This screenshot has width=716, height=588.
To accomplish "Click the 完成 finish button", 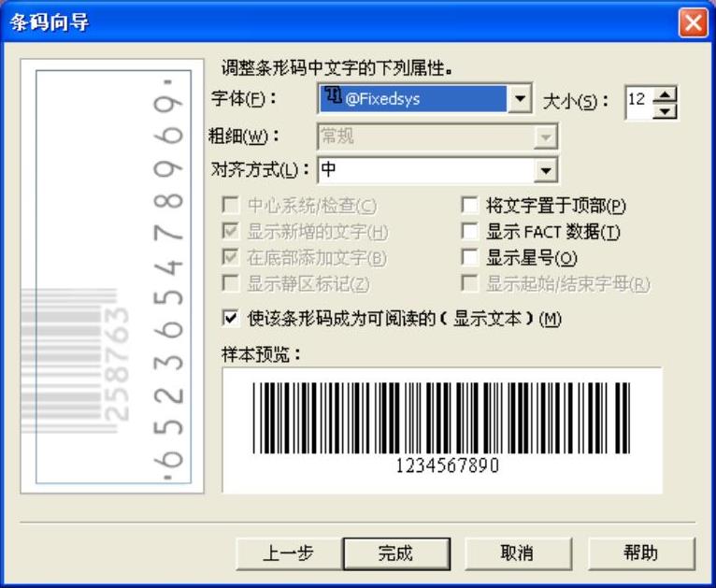I will (396, 553).
